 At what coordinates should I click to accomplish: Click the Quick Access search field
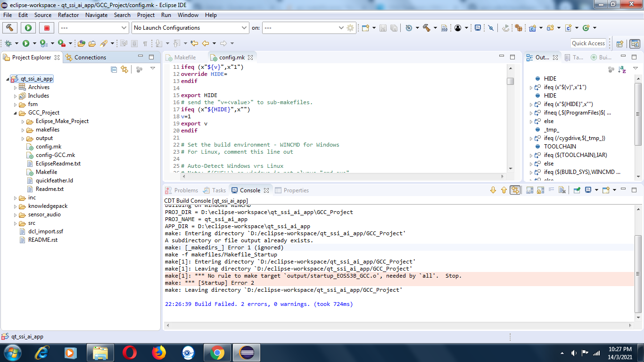(588, 43)
